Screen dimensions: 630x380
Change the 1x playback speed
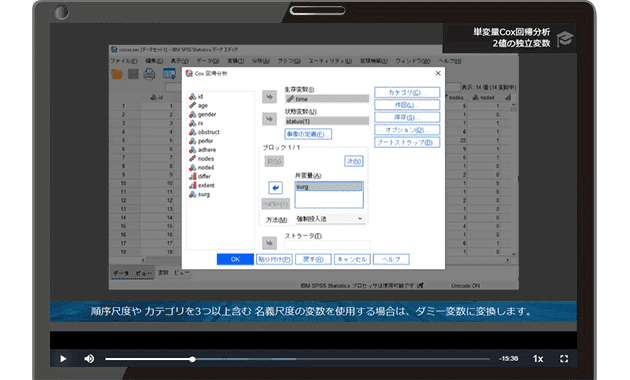click(538, 359)
